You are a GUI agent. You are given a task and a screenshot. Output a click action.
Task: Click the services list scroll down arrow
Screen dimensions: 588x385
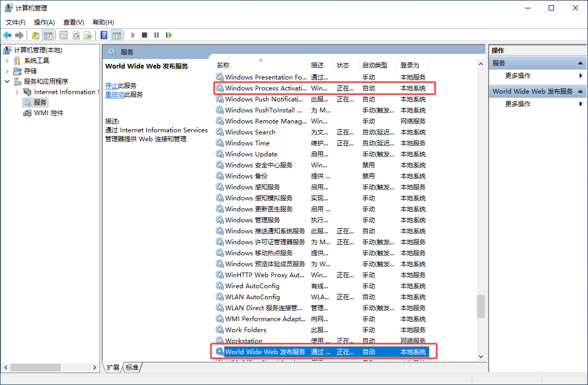click(x=481, y=357)
